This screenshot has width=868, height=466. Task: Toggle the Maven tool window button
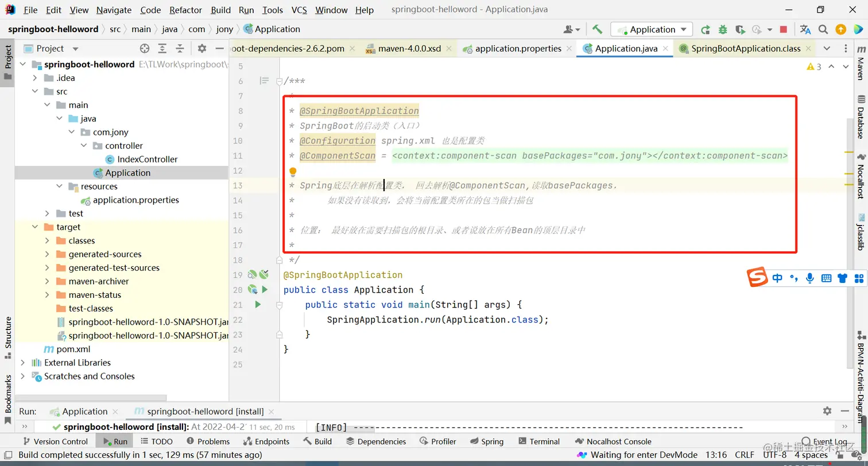click(x=861, y=62)
